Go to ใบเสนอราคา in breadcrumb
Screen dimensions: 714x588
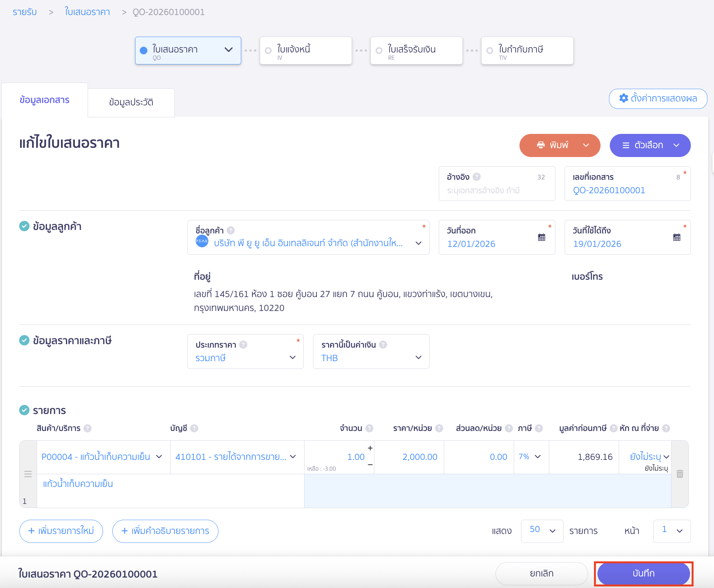coord(87,12)
